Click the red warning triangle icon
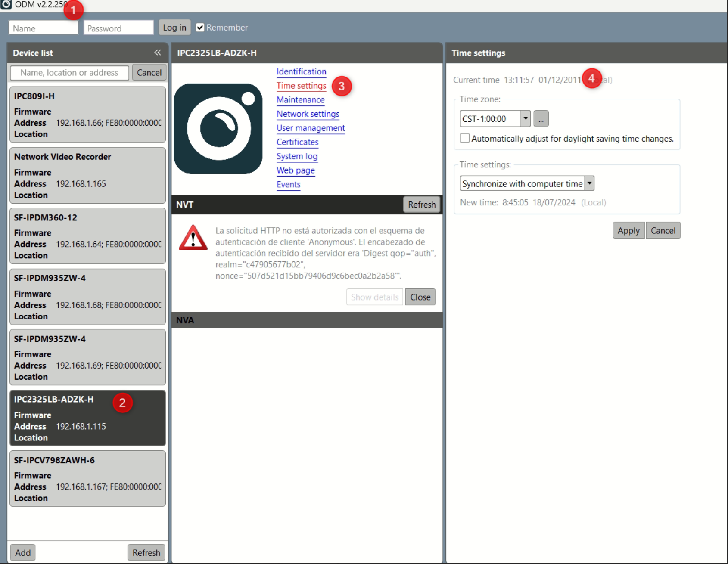728x564 pixels. tap(193, 238)
